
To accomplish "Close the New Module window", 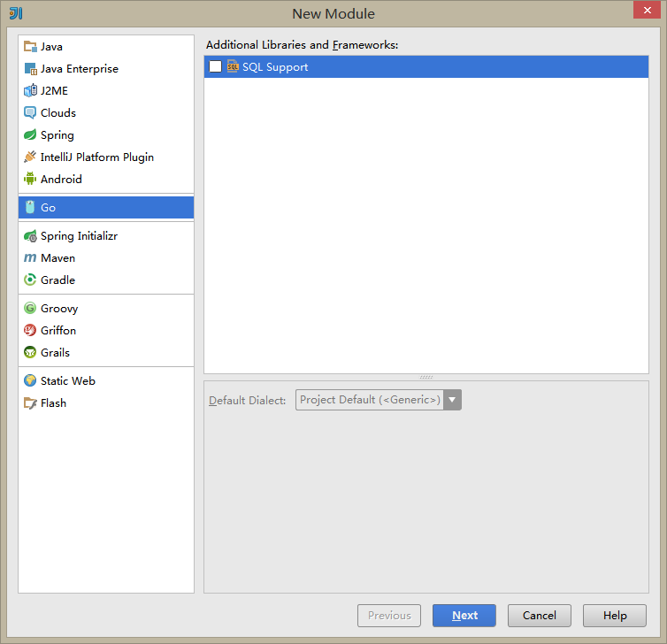I will (647, 10).
